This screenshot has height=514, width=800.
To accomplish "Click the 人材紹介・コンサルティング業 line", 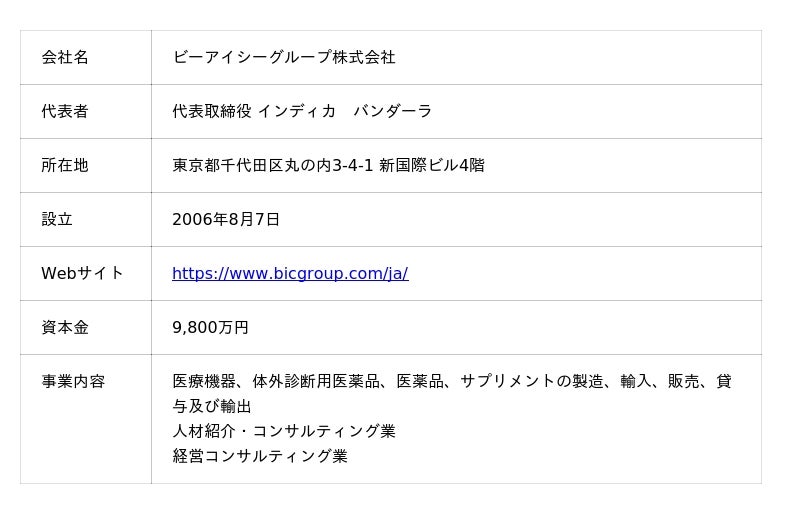I will 284,432.
